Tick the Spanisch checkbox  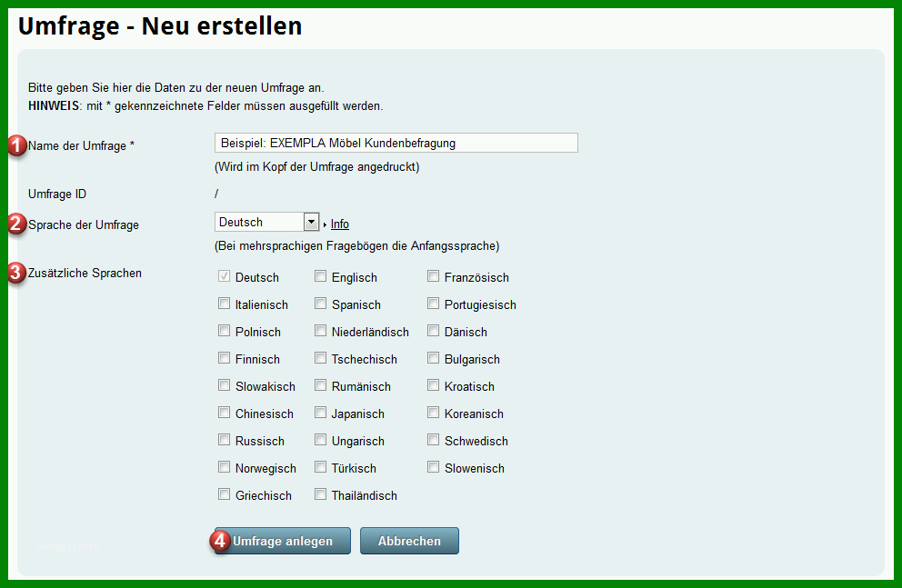[x=320, y=304]
